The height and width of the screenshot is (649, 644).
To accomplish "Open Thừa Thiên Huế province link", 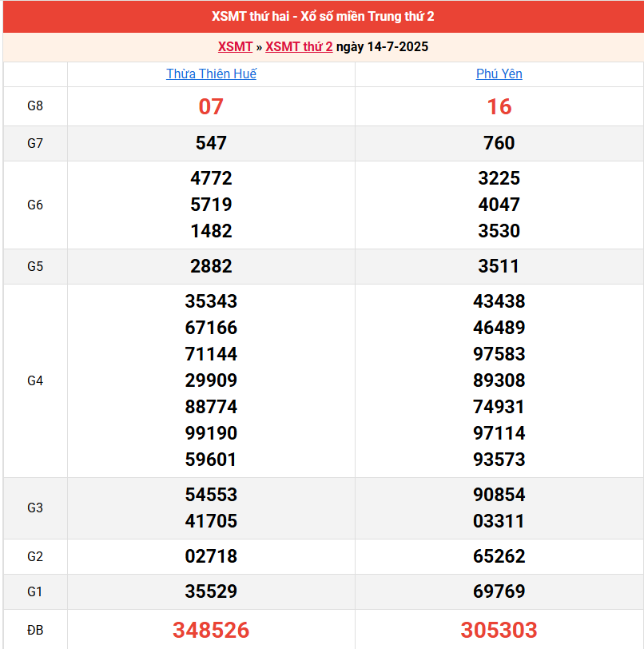I will coord(211,74).
